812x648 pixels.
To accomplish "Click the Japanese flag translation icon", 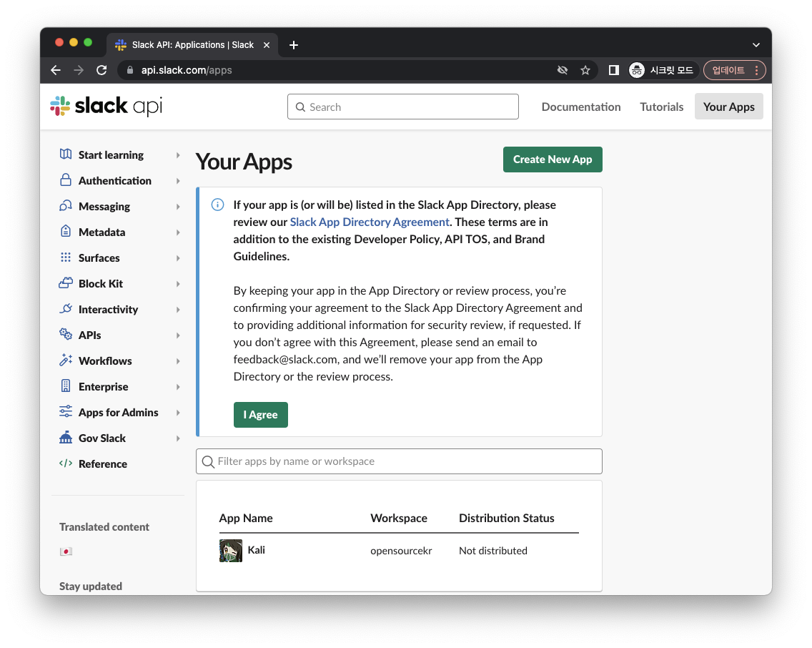I will [66, 551].
